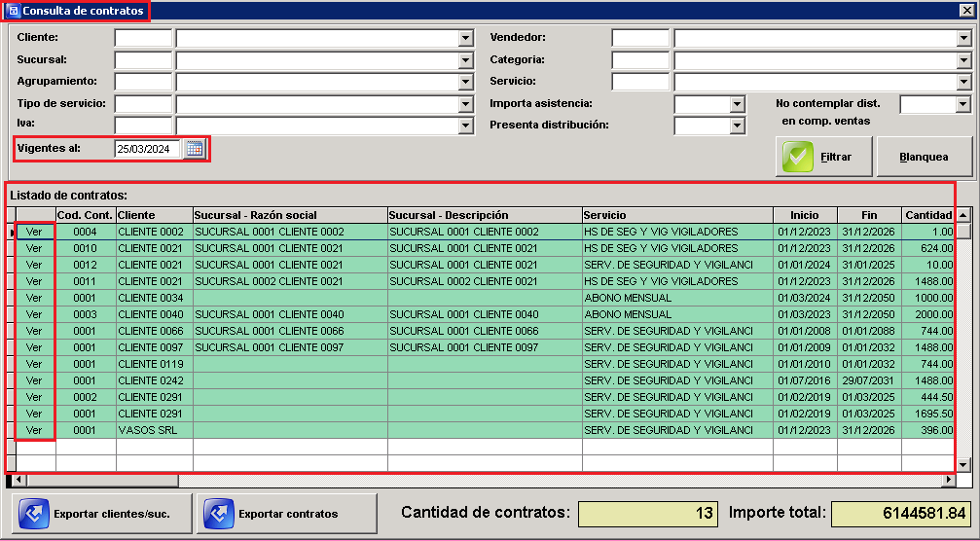The width and height of the screenshot is (980, 541).
Task: Expand the Tipo de servicio dropdown
Action: [x=465, y=104]
